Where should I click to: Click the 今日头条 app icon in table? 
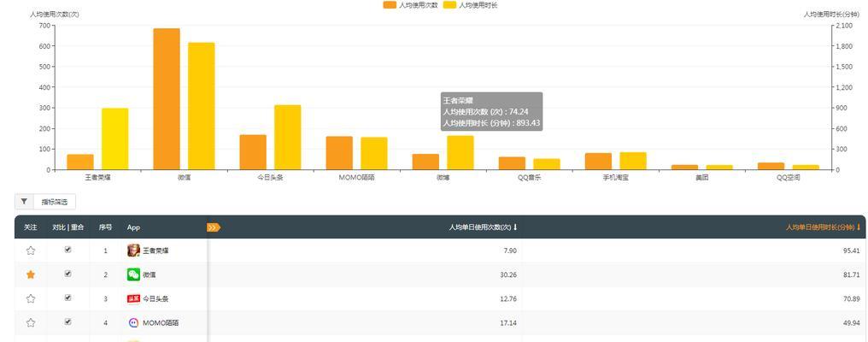(133, 298)
